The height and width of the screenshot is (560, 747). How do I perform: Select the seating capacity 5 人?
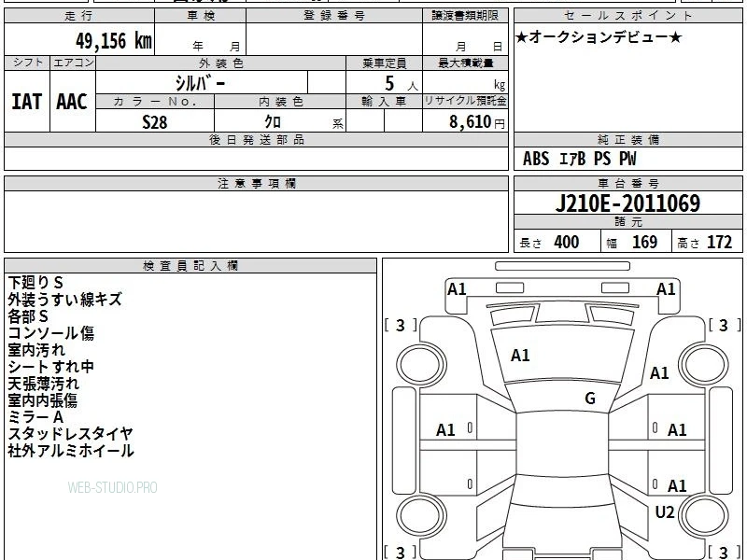(401, 84)
